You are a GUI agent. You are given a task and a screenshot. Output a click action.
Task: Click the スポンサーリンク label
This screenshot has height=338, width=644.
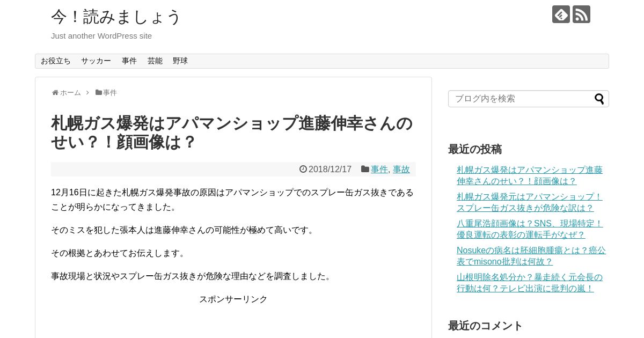click(233, 299)
